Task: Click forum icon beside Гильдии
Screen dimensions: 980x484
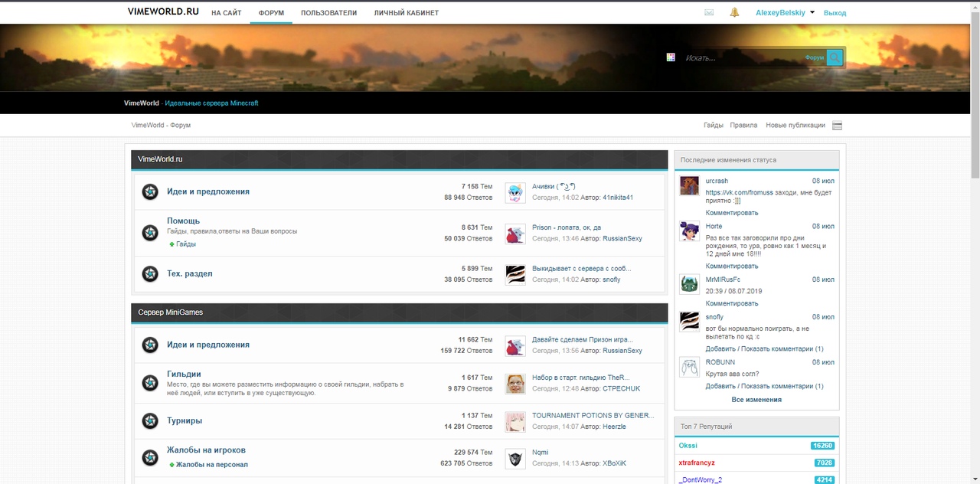Action: click(x=150, y=382)
